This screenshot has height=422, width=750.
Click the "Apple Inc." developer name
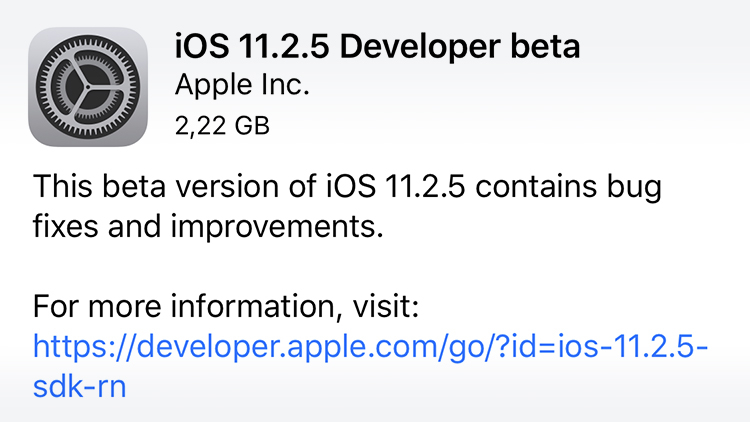242,85
